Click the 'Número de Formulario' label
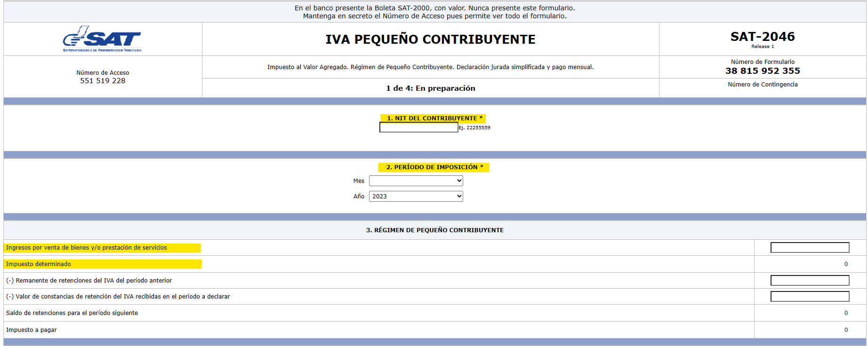This screenshot has height=346, width=868. [x=763, y=62]
